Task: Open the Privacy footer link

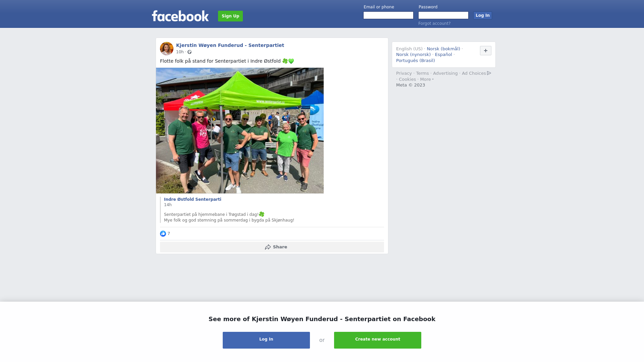Action: coord(404,73)
